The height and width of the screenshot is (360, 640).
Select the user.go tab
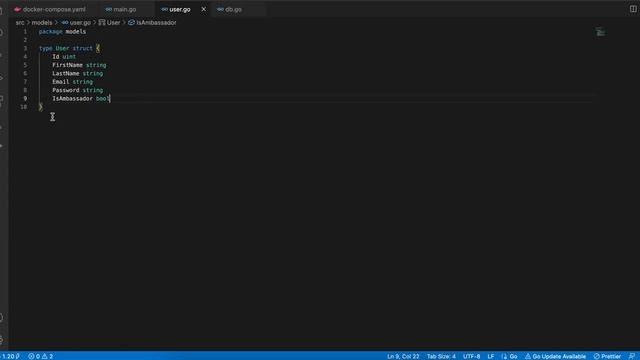click(180, 9)
